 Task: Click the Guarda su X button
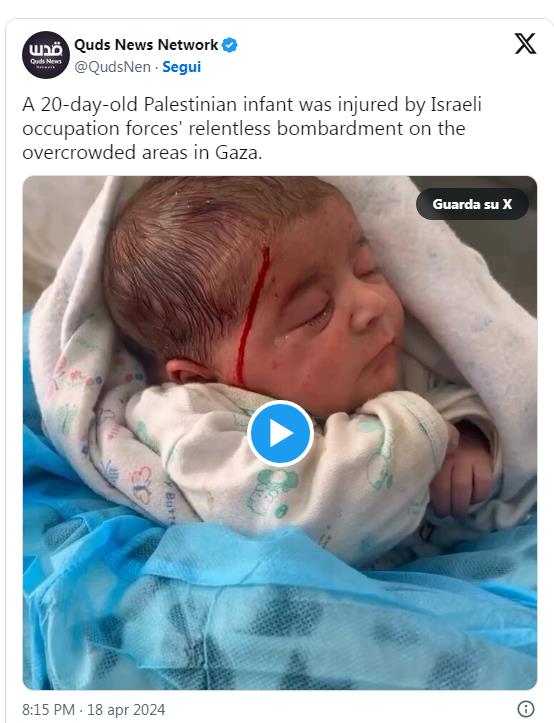tap(472, 204)
